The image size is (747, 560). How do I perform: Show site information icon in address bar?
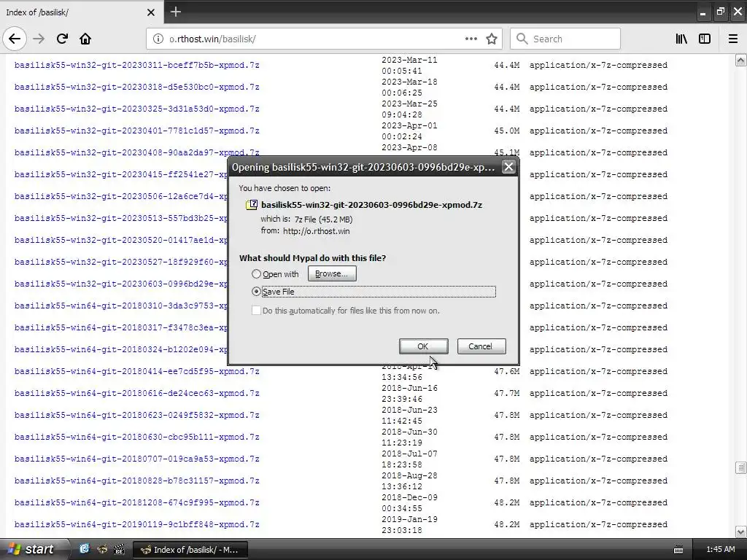pyautogui.click(x=158, y=39)
